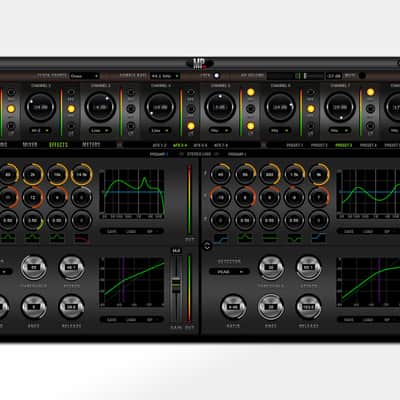
Task: Click Load under the right EQ graph
Action: pos(368,231)
